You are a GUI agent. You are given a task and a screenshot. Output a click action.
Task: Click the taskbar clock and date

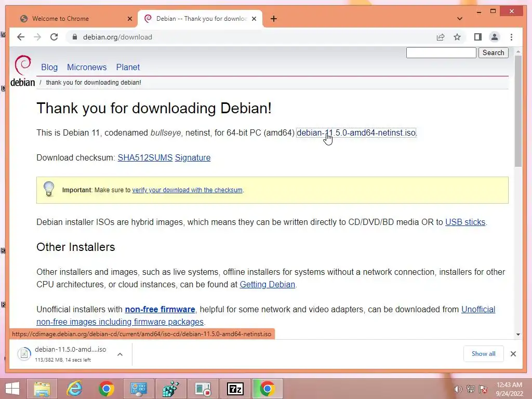click(x=509, y=389)
